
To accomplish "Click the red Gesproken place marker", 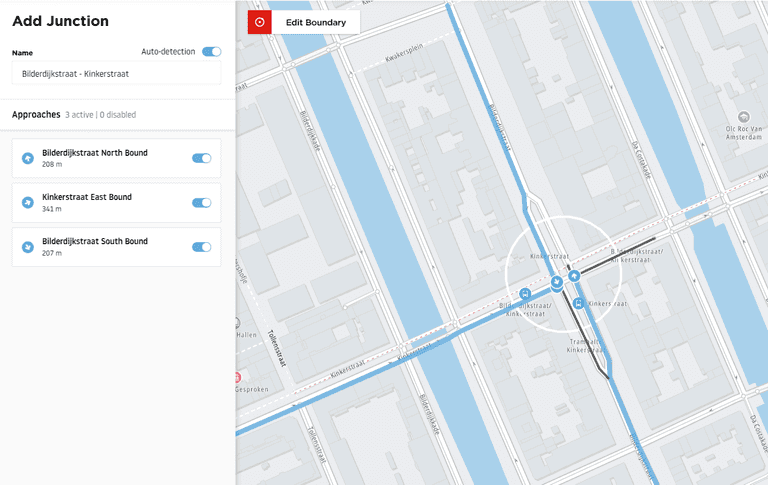I will pos(238,378).
